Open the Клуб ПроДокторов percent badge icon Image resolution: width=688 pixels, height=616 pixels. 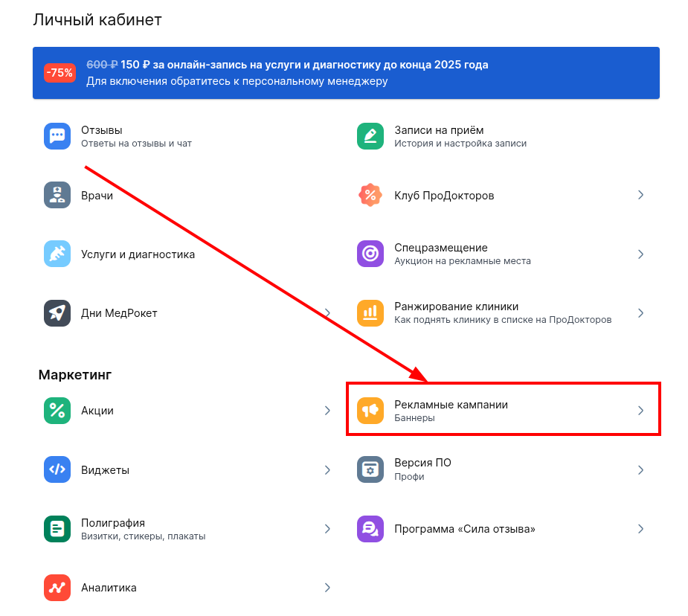370,196
